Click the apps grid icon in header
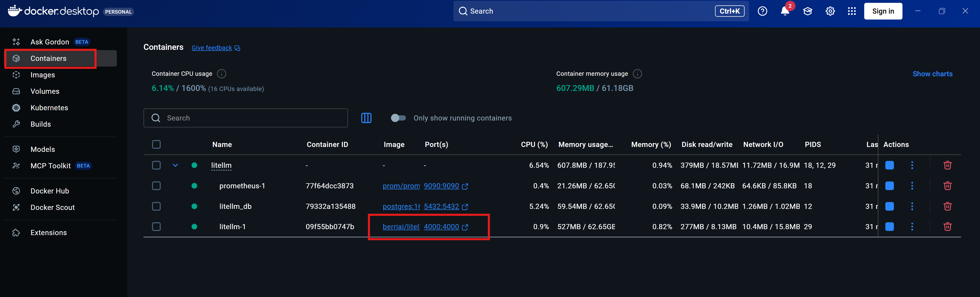 (x=852, y=11)
